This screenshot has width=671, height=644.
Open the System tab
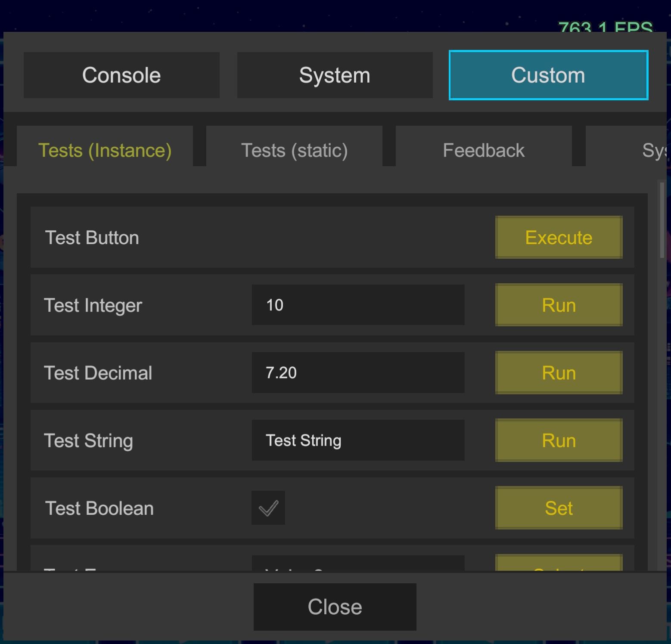[335, 75]
